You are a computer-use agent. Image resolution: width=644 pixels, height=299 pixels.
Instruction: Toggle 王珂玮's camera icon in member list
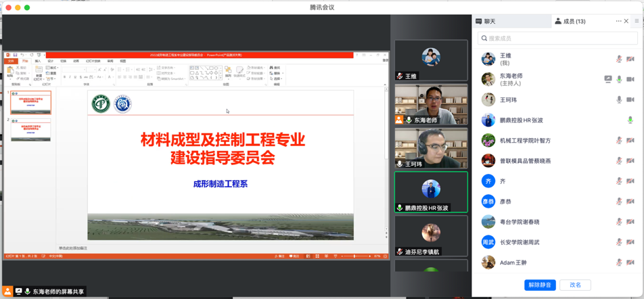(630, 100)
